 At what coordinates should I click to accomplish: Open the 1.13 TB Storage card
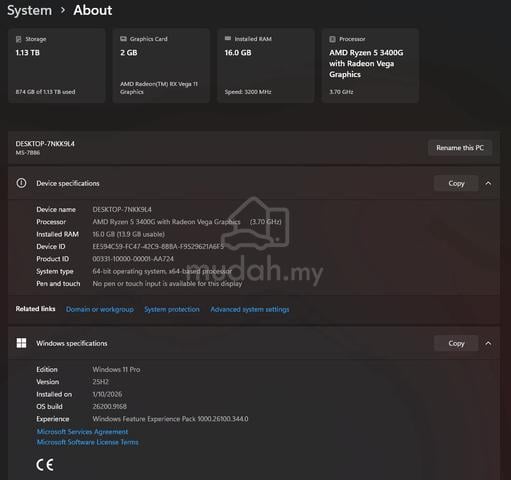[57, 66]
